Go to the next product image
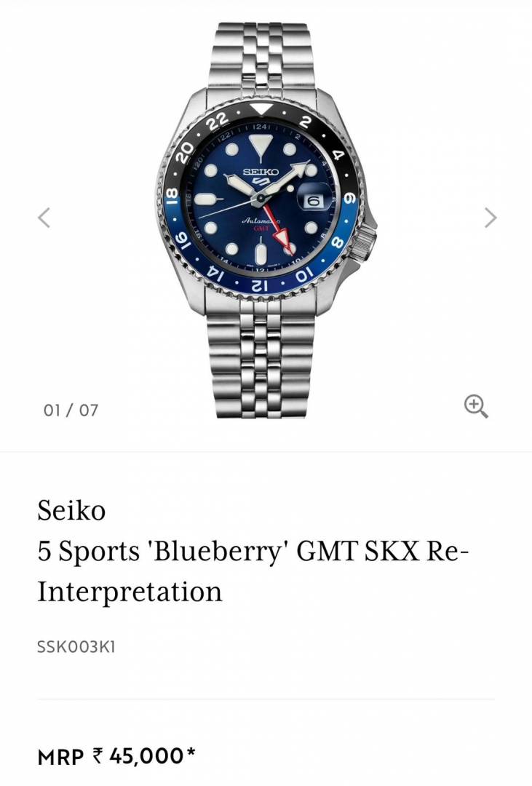532x786 pixels. coord(491,217)
